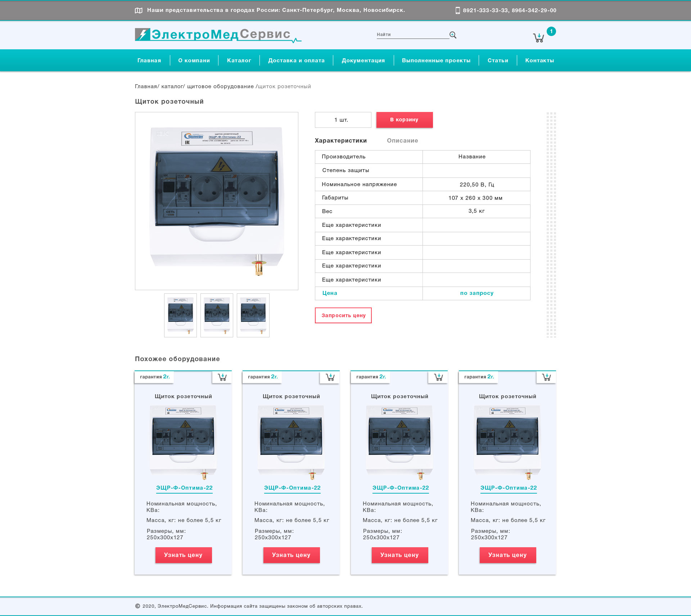Open the shopping cart icon in header
The height and width of the screenshot is (616, 691).
pyautogui.click(x=538, y=37)
